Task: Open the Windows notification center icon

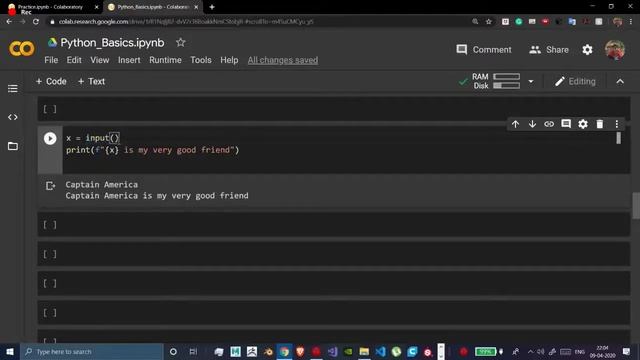Action: coord(627,351)
